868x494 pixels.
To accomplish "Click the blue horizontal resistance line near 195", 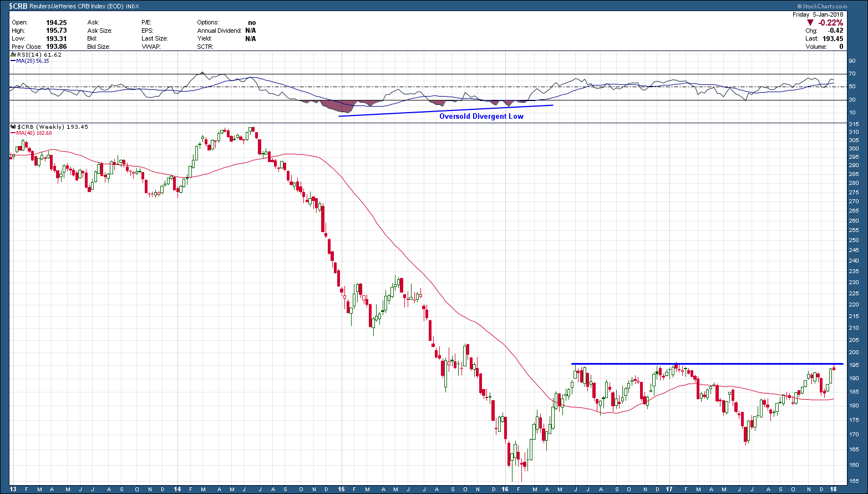I will [707, 364].
